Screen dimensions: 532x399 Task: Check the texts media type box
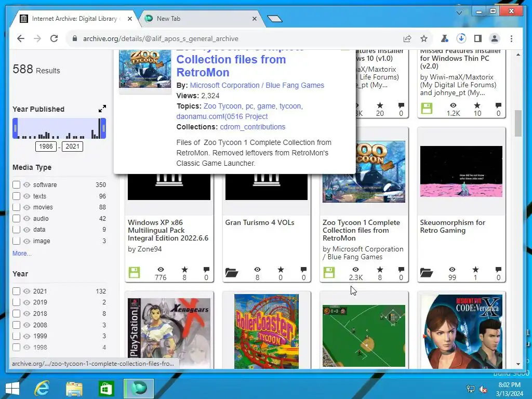coord(16,196)
